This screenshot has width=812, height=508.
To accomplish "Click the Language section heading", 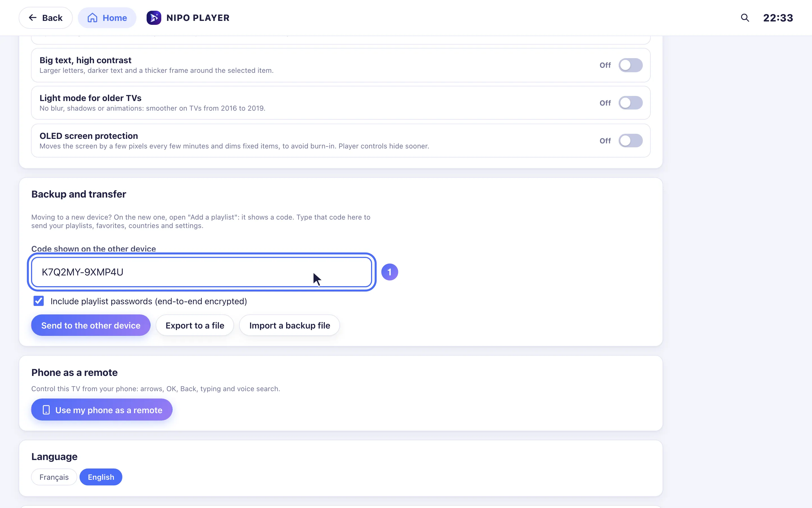I will 54,457.
